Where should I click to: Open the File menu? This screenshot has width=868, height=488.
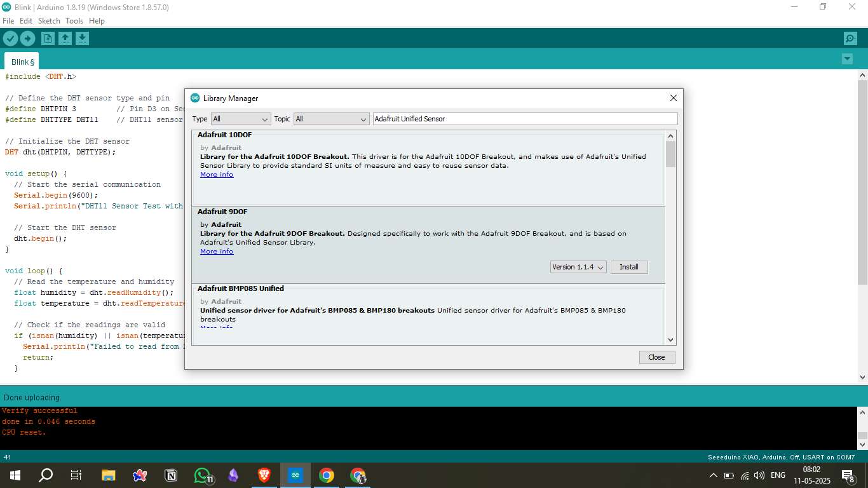click(8, 21)
